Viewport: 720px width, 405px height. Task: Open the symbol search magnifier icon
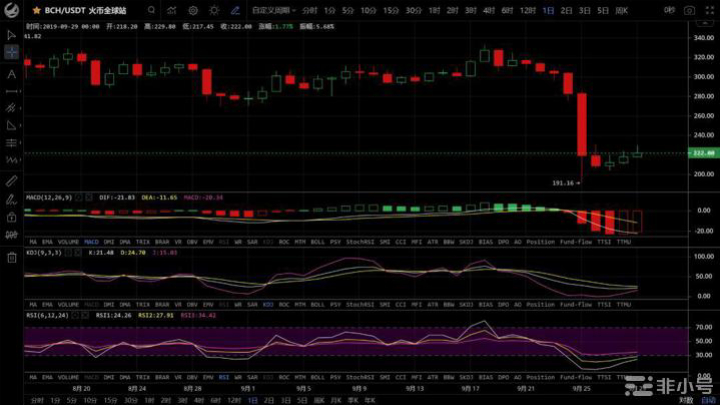150,9
